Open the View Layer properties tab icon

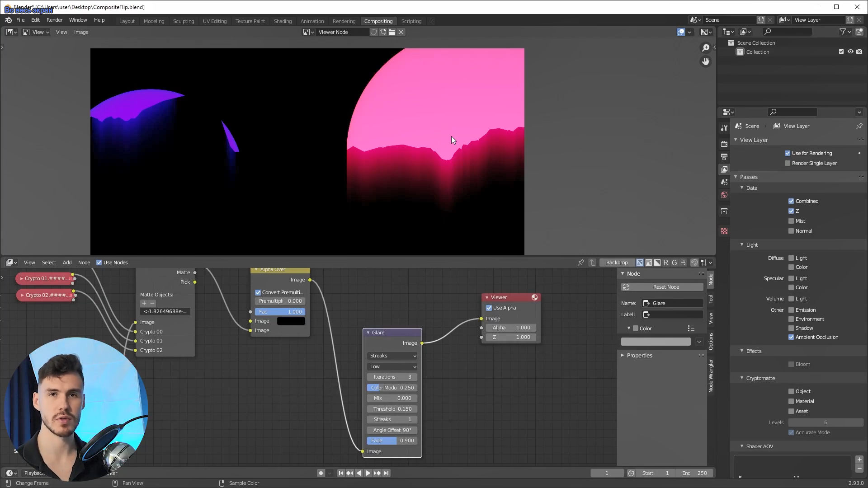tap(724, 169)
